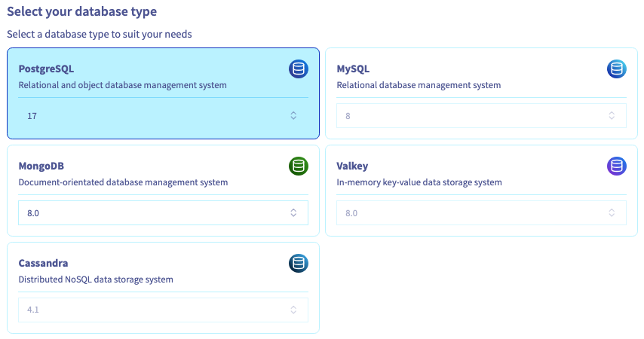The image size is (644, 339).
Task: Click 'Distributed NoSQL data storage system' text
Action: coord(96,279)
